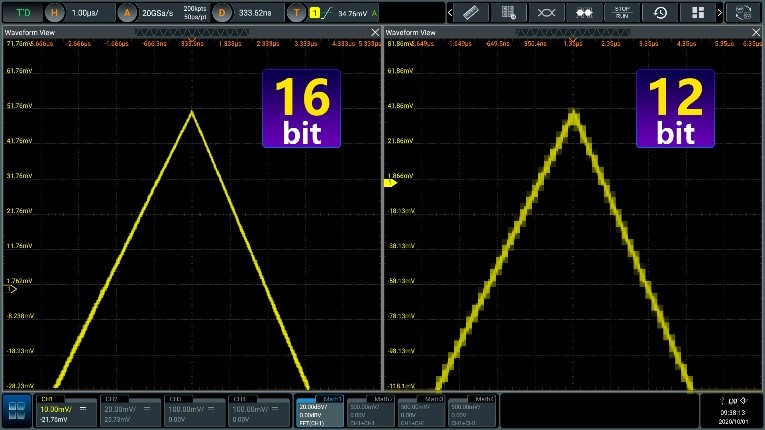Toggle the CH2 channel box
Viewport: 765px width, 430px height.
(x=130, y=409)
